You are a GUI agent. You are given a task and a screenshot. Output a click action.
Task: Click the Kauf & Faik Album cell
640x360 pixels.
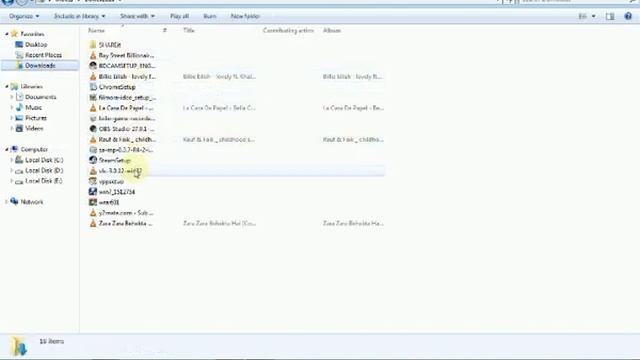coord(353,139)
